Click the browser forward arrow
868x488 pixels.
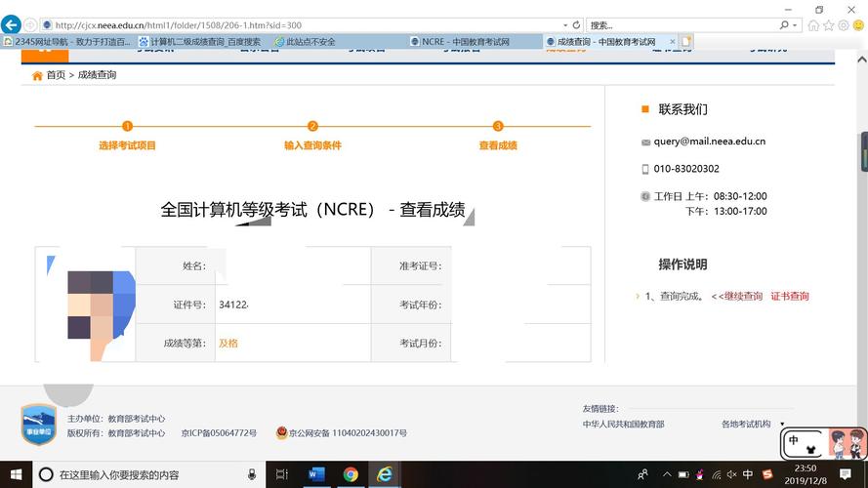pos(30,25)
